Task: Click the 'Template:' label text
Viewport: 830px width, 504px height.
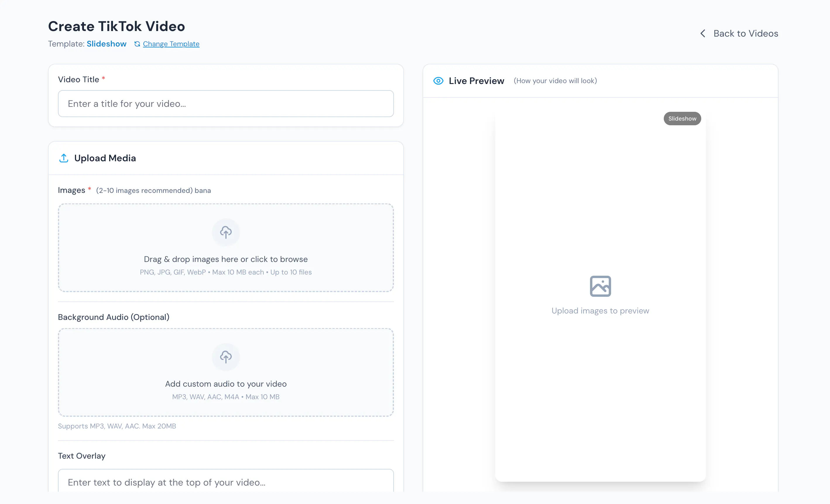Action: pos(66,44)
